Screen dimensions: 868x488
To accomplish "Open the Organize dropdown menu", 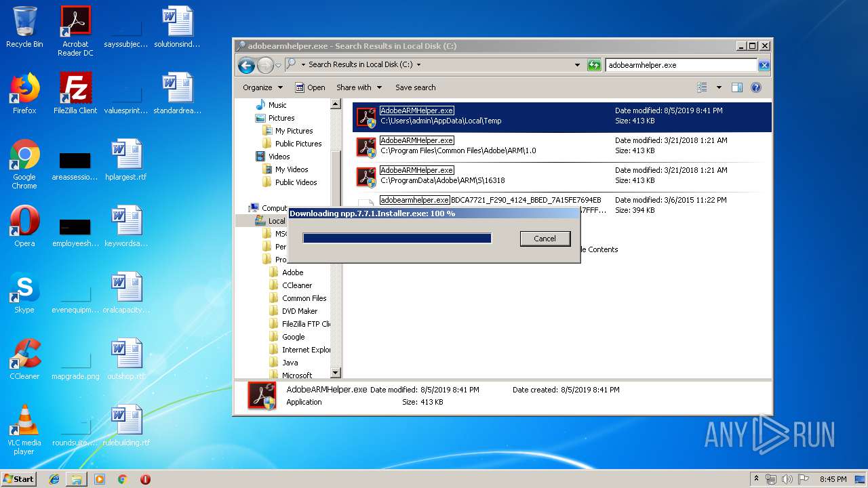I will pos(262,87).
